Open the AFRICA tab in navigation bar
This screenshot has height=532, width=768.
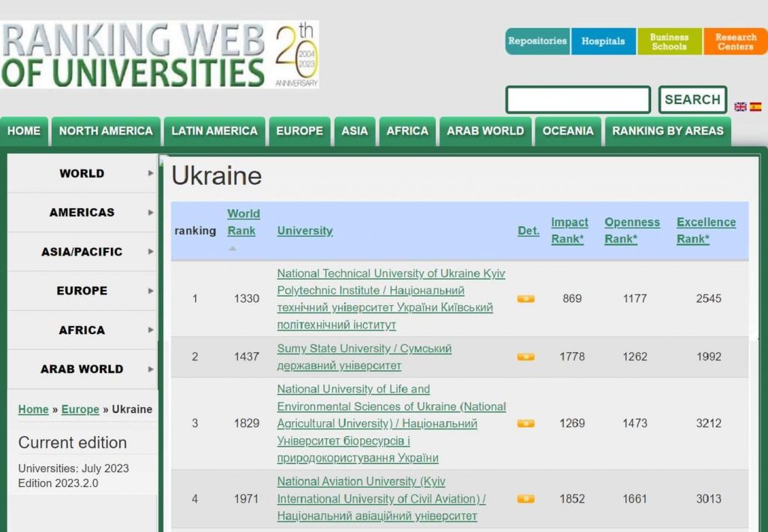click(407, 131)
